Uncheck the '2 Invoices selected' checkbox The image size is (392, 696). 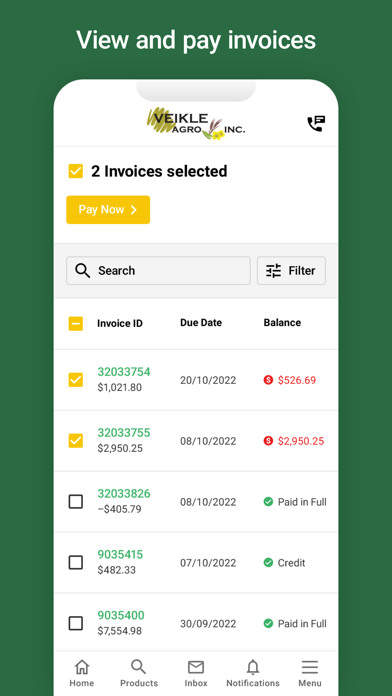click(x=75, y=171)
